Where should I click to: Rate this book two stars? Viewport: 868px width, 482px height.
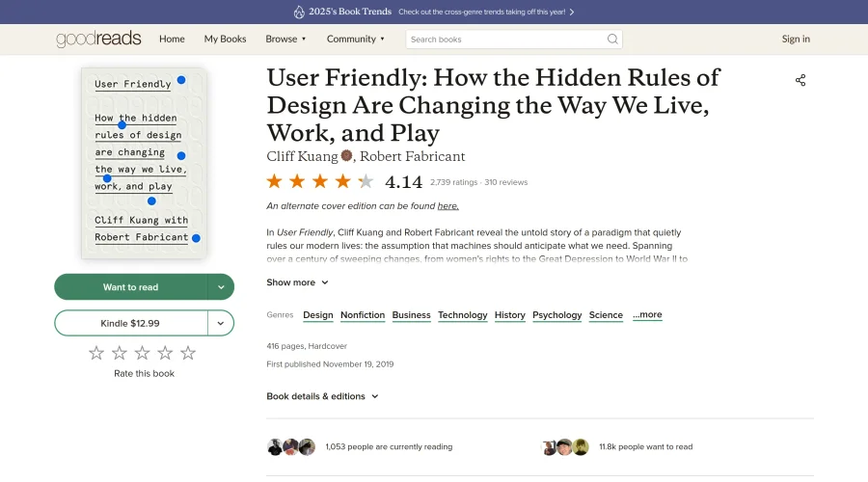[120, 353]
